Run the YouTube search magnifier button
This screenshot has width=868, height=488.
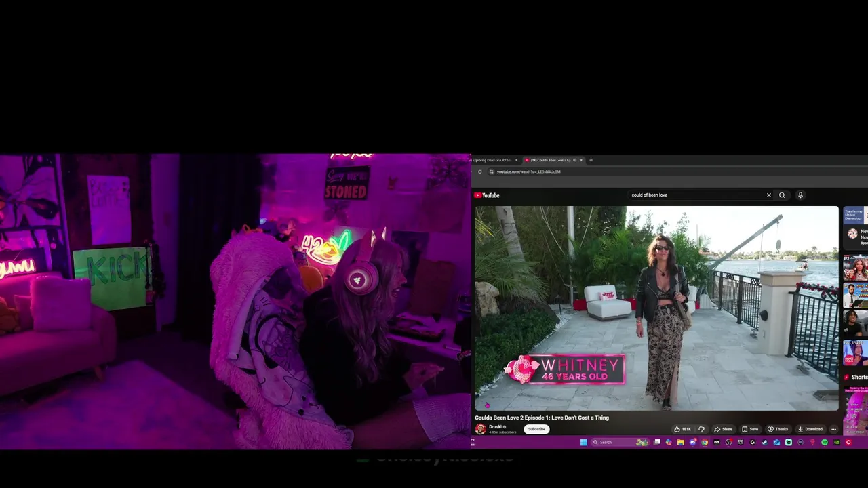tap(782, 195)
